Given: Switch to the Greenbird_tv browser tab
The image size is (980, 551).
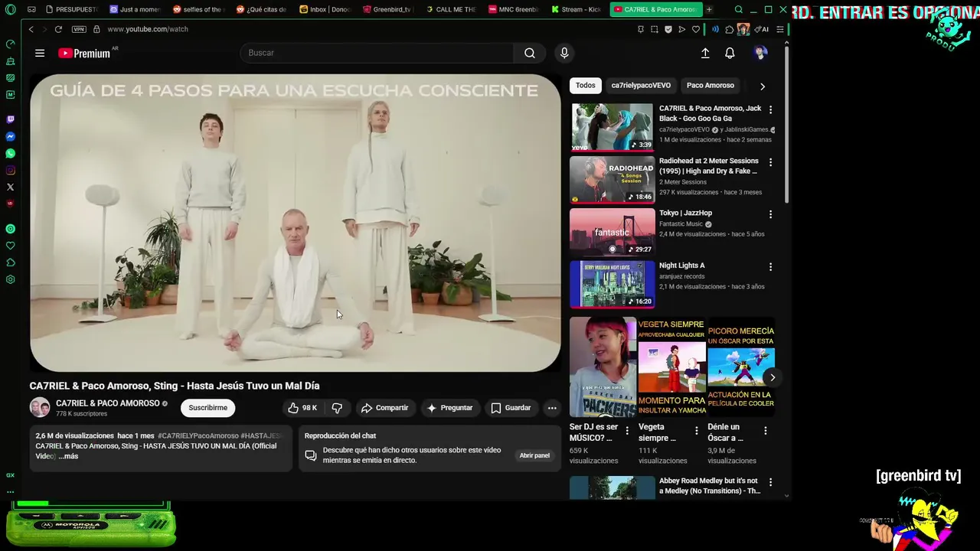Looking at the screenshot, I should point(387,10).
